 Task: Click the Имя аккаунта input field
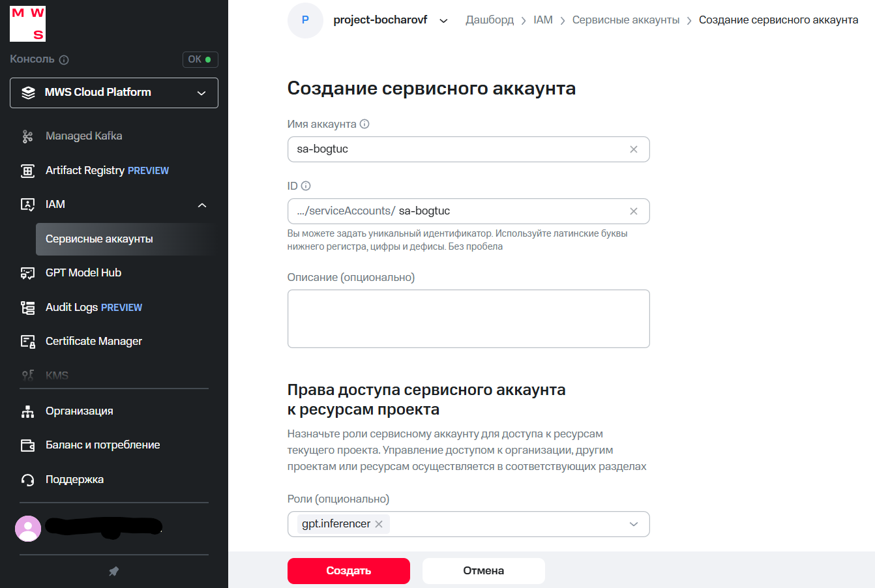pyautogui.click(x=468, y=149)
